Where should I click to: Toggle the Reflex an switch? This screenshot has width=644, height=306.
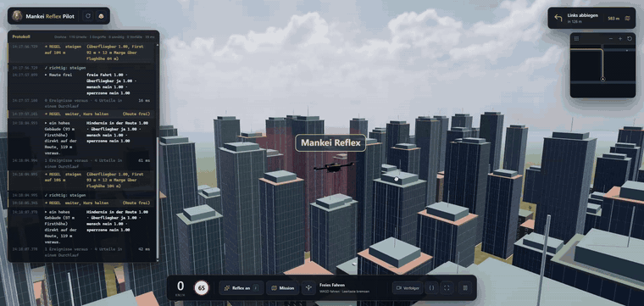[x=241, y=288]
